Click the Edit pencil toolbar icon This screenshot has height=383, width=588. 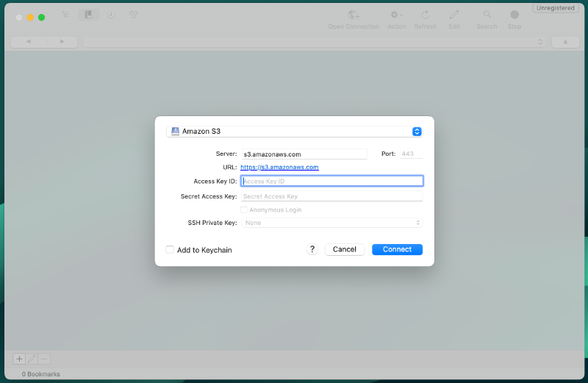coord(454,15)
